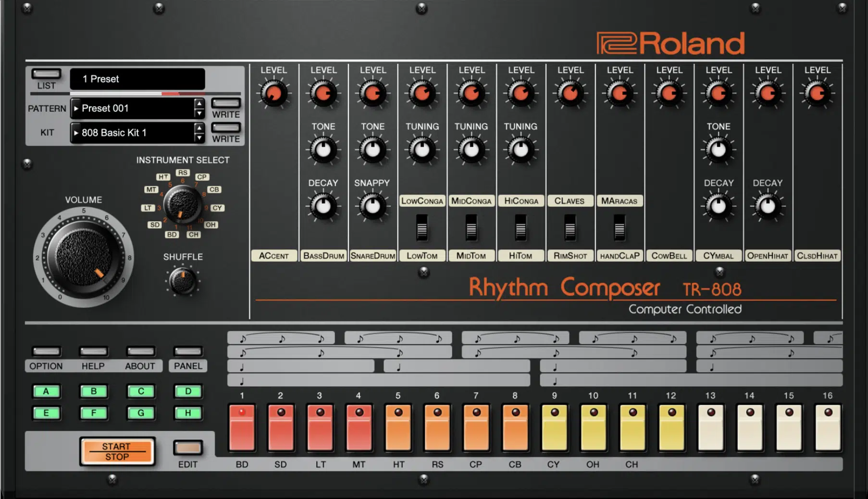868x499 pixels.
Task: Toggle step 5 orange button
Action: pos(398,427)
